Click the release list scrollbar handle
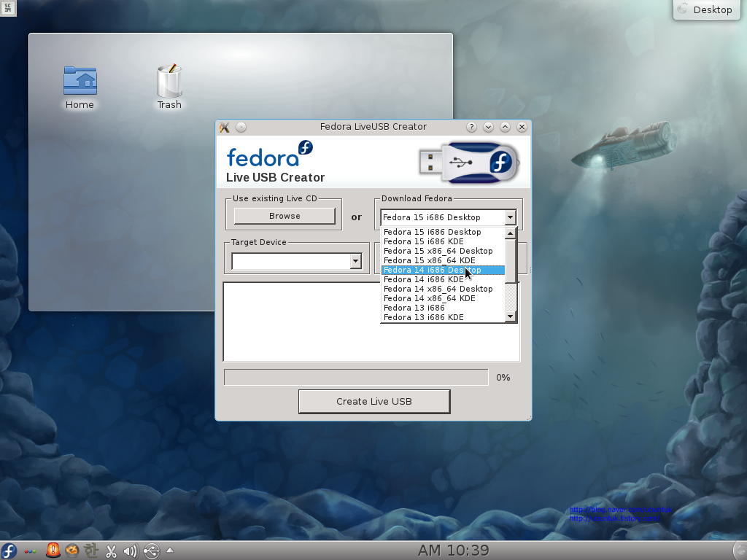 point(510,260)
